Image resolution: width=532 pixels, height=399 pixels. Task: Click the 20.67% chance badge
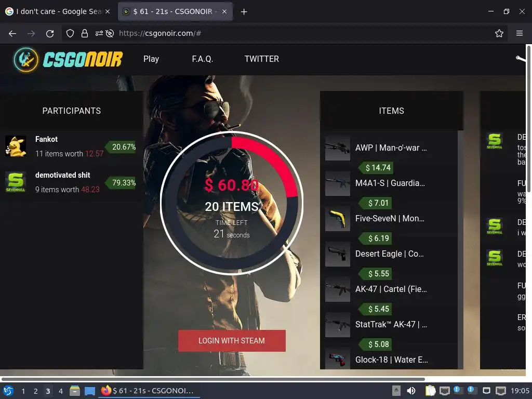click(x=122, y=147)
